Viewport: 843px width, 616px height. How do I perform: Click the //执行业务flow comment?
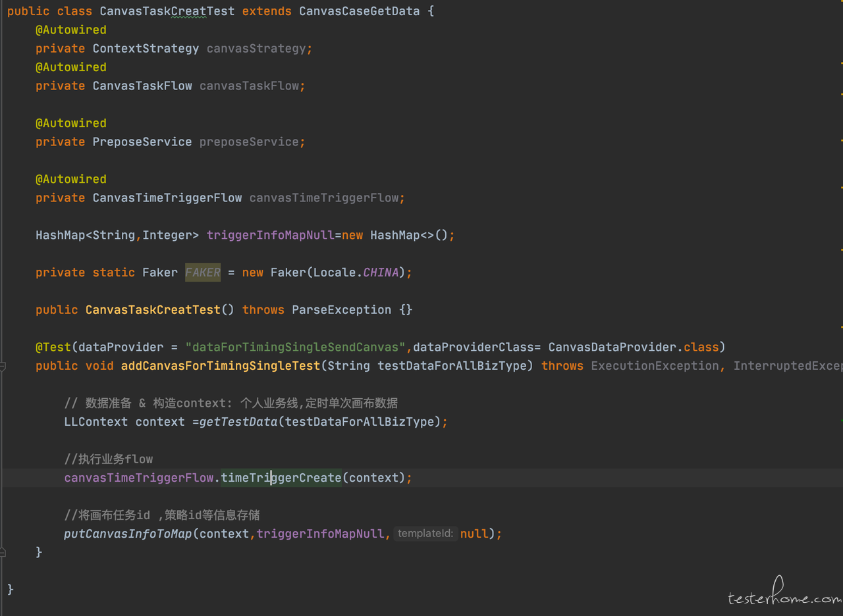[109, 459]
